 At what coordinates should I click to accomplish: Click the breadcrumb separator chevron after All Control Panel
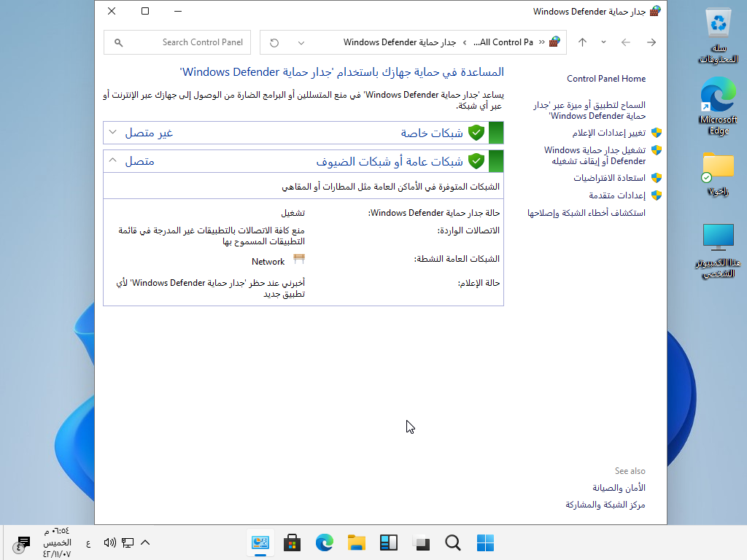pos(465,43)
